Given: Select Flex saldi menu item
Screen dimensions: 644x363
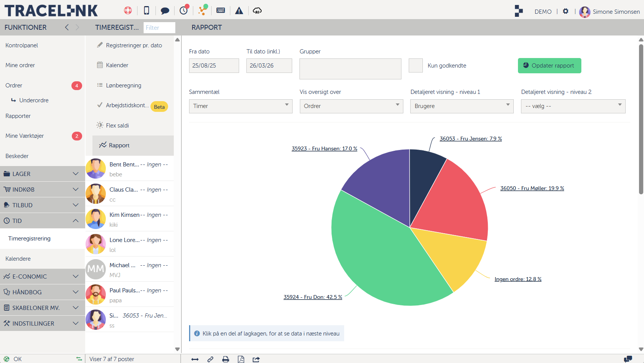Looking at the screenshot, I should pyautogui.click(x=117, y=126).
